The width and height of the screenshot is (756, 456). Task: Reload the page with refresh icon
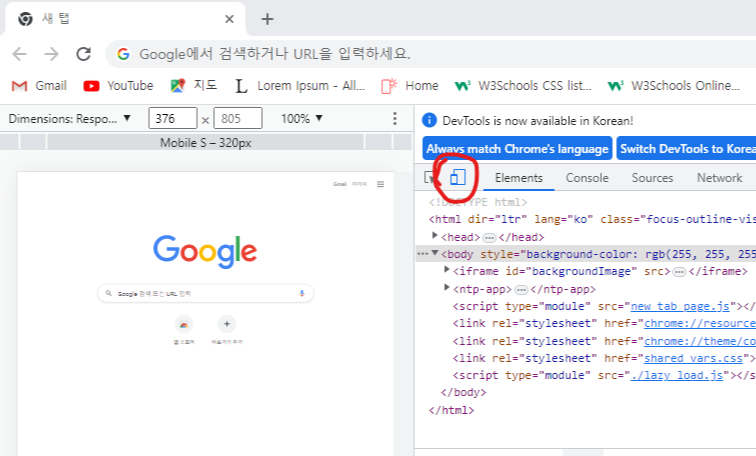tap(84, 54)
